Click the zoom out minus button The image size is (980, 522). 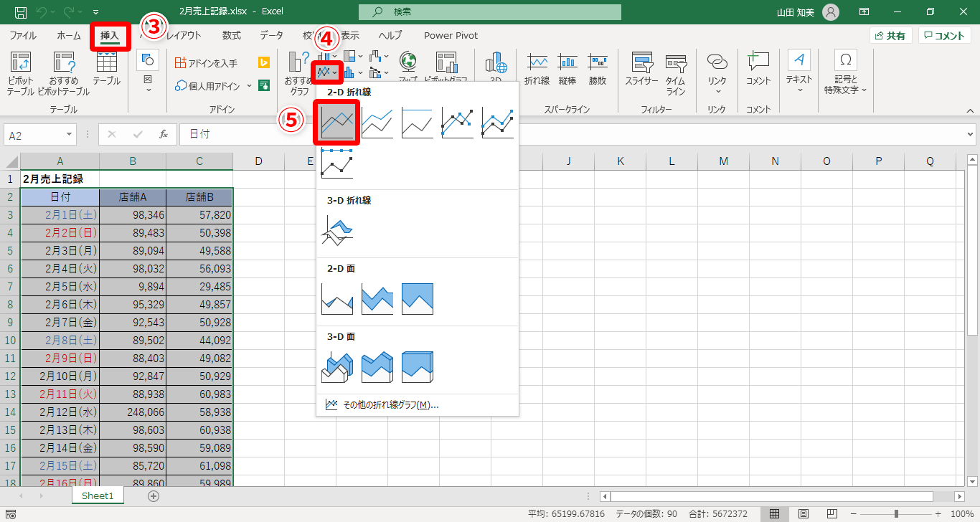(x=854, y=514)
